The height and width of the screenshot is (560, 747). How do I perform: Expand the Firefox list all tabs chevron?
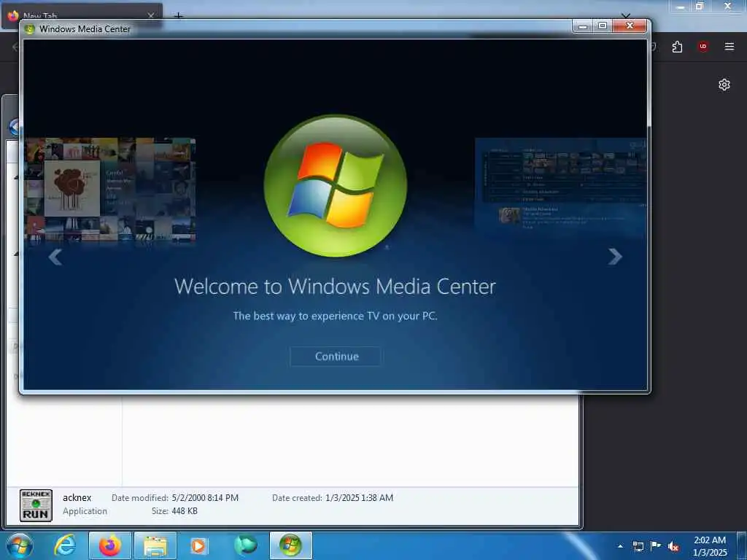(625, 16)
